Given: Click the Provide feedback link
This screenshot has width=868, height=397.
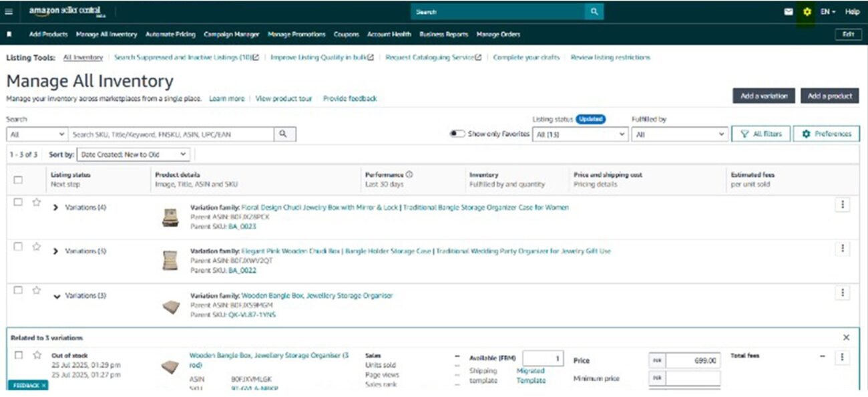Looking at the screenshot, I should pos(350,98).
